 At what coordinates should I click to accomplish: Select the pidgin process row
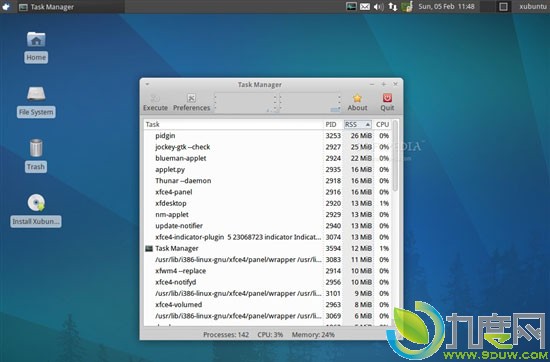(x=268, y=136)
